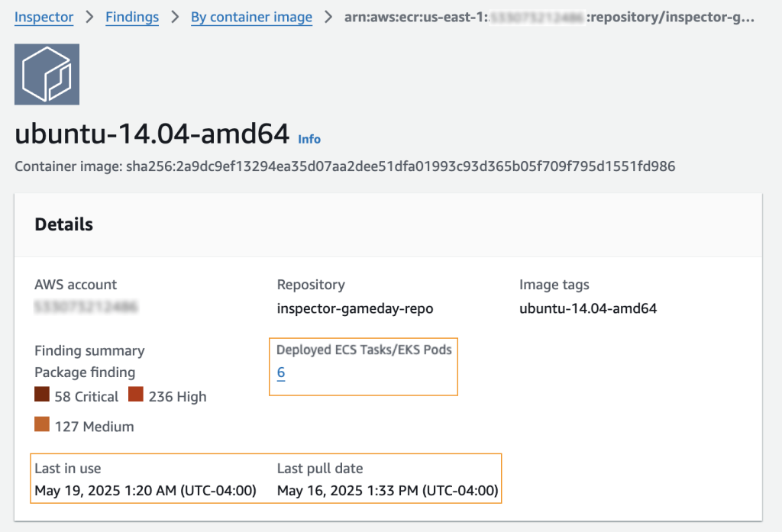Image resolution: width=782 pixels, height=532 pixels.
Task: Click the Last in use date value
Action: [145, 491]
